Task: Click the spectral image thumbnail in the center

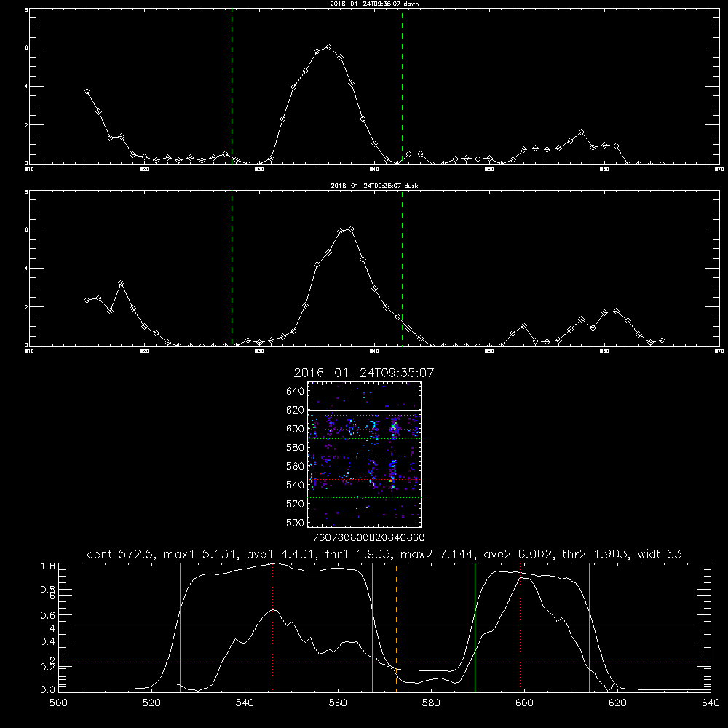Action: [365, 454]
